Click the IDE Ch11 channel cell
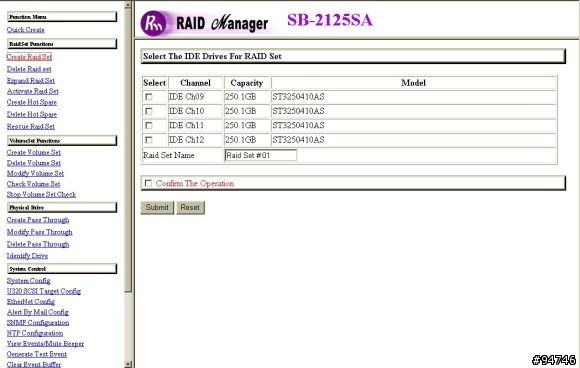Image resolution: width=580 pixels, height=368 pixels. click(195, 126)
